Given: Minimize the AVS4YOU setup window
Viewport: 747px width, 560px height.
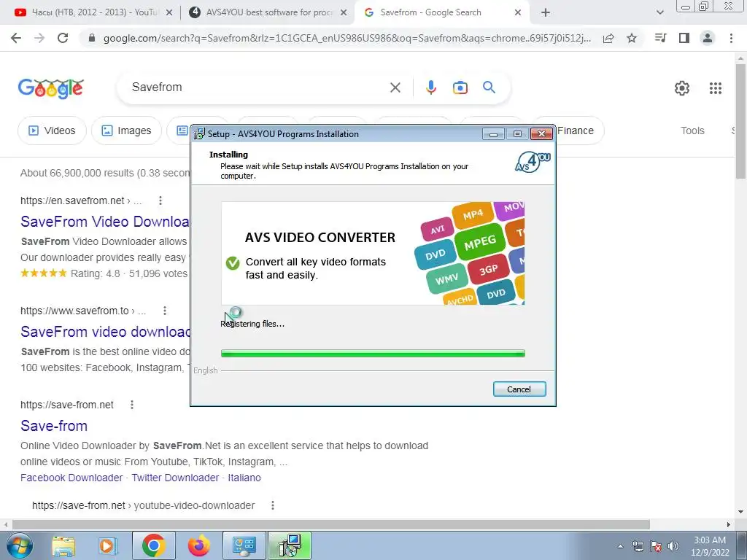Looking at the screenshot, I should point(493,134).
